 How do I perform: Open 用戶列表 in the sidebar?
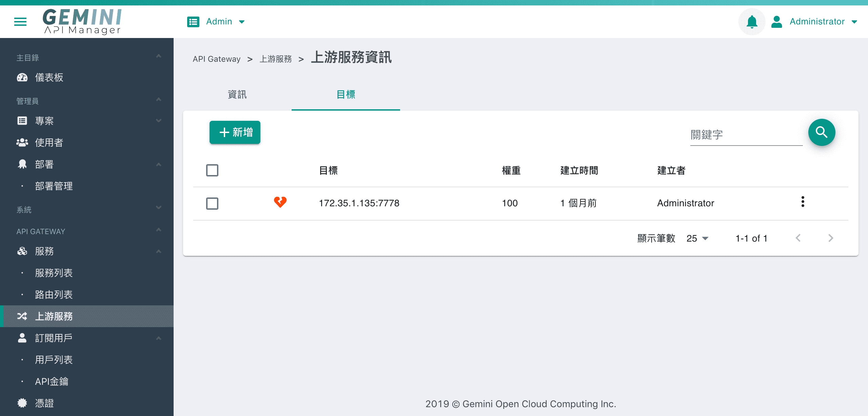point(54,360)
